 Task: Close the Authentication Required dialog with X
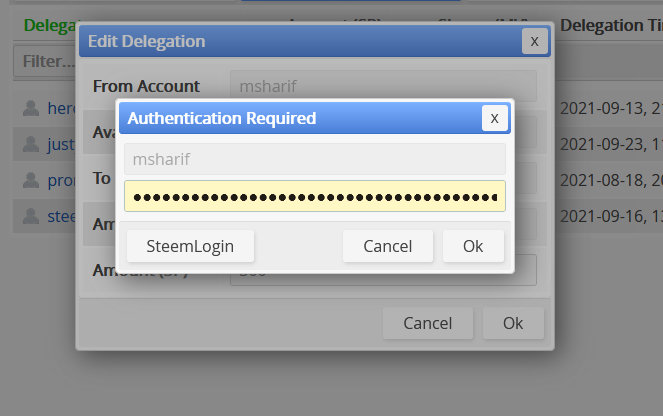(x=494, y=118)
